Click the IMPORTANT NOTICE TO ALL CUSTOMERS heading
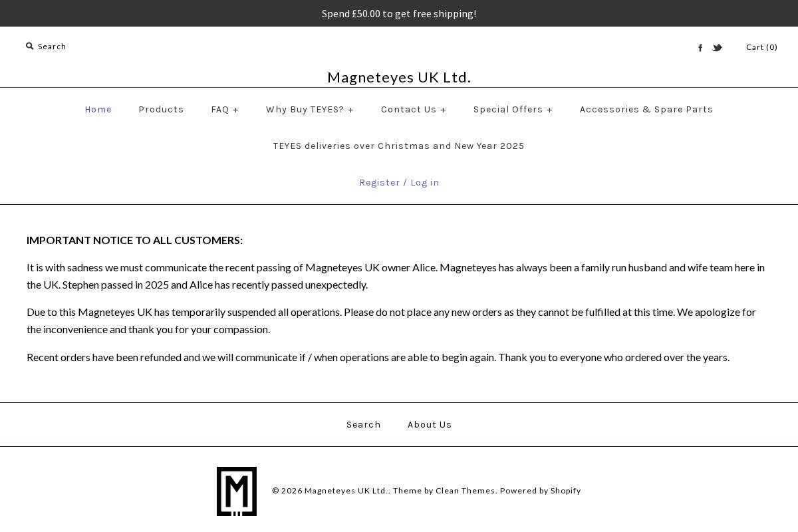The width and height of the screenshot is (798, 532). 134,240
